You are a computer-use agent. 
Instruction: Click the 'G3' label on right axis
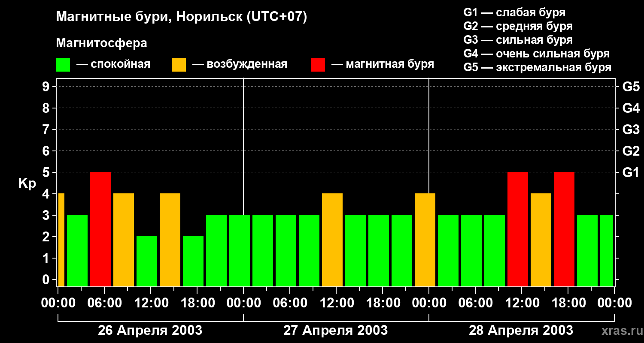[631, 130]
